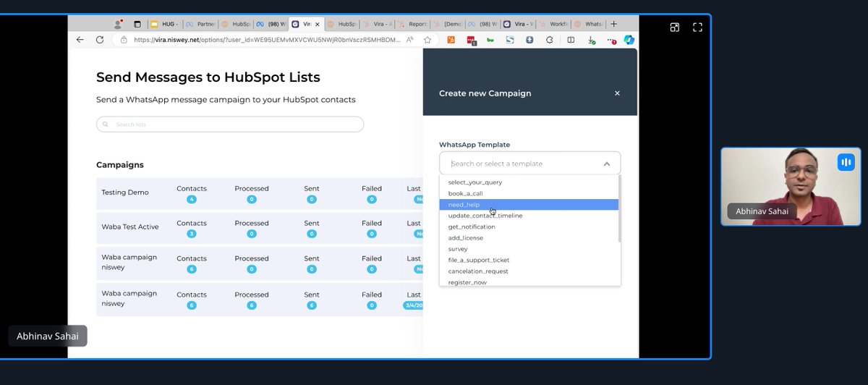Open the tab actions menu icon
The image size is (868, 385).
(x=137, y=24)
